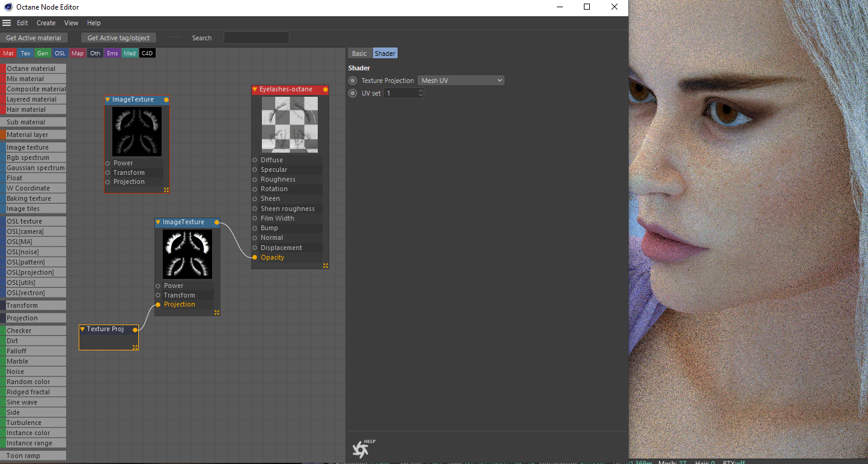This screenshot has width=868, height=464.
Task: Add an OSL[projection] node from the list
Action: coord(33,272)
